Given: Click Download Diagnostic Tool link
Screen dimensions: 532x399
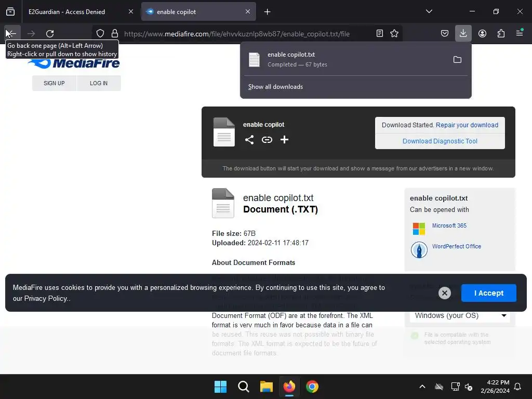Looking at the screenshot, I should [x=440, y=141].
